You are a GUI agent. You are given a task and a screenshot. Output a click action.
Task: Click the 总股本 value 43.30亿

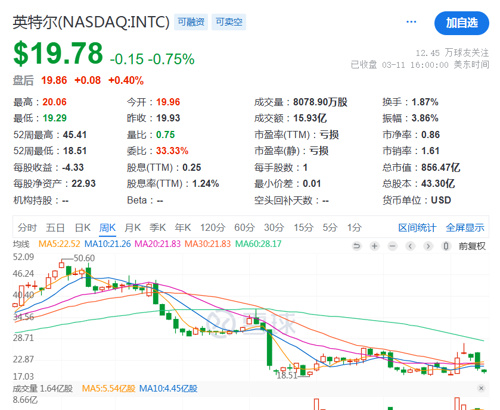(438, 184)
